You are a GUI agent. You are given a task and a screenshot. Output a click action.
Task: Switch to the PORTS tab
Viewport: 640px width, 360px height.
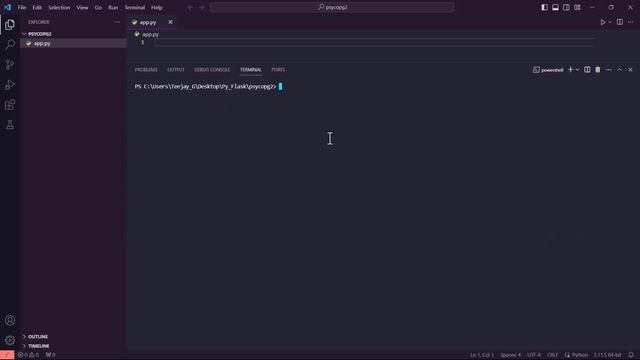click(278, 70)
